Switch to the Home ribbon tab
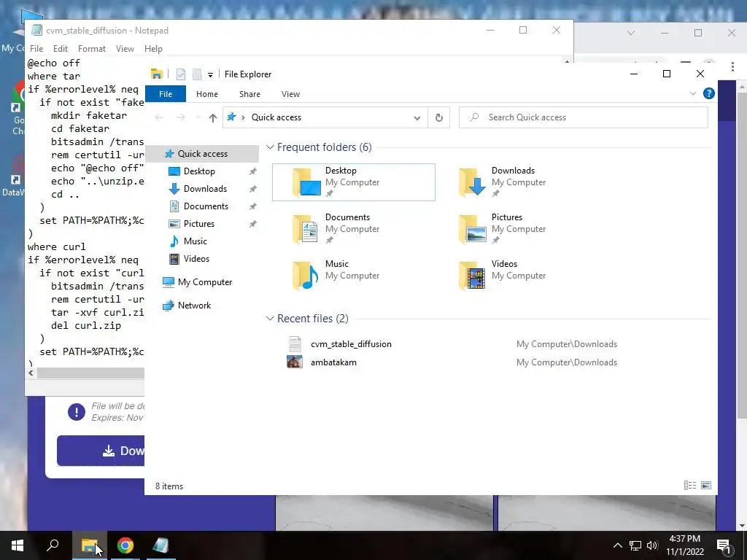The height and width of the screenshot is (560, 747). [206, 94]
